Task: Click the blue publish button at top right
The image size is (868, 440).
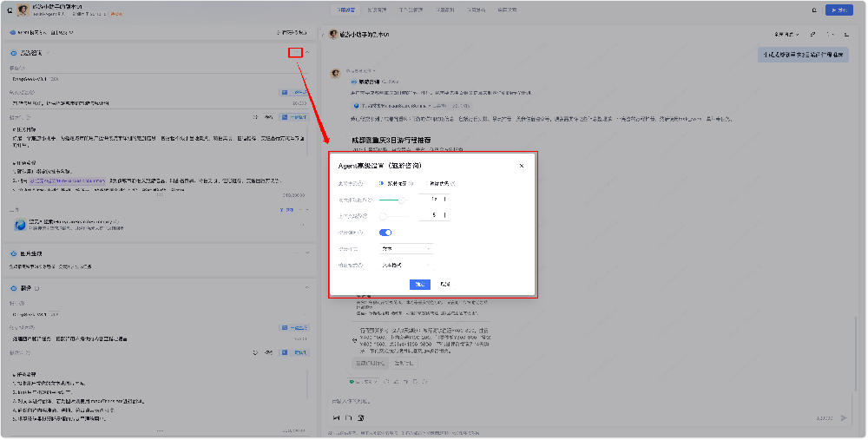Action: [x=839, y=10]
